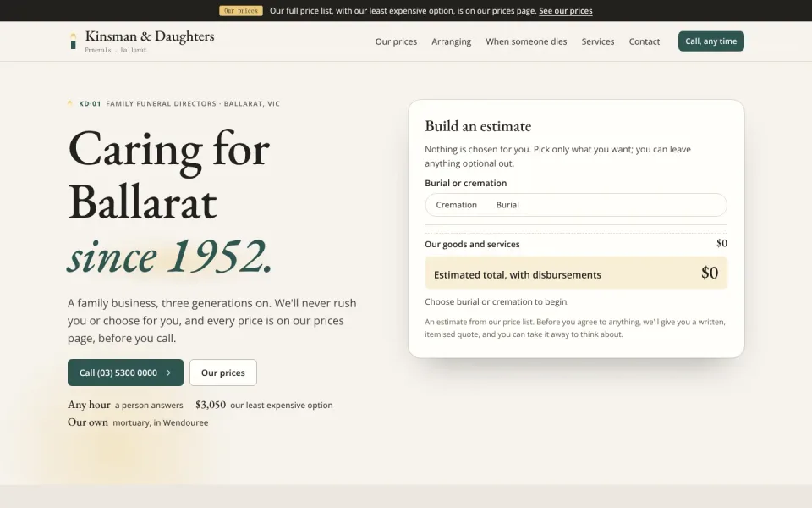The image size is (812, 508).
Task: Go to When someone dies page
Action: (x=526, y=41)
